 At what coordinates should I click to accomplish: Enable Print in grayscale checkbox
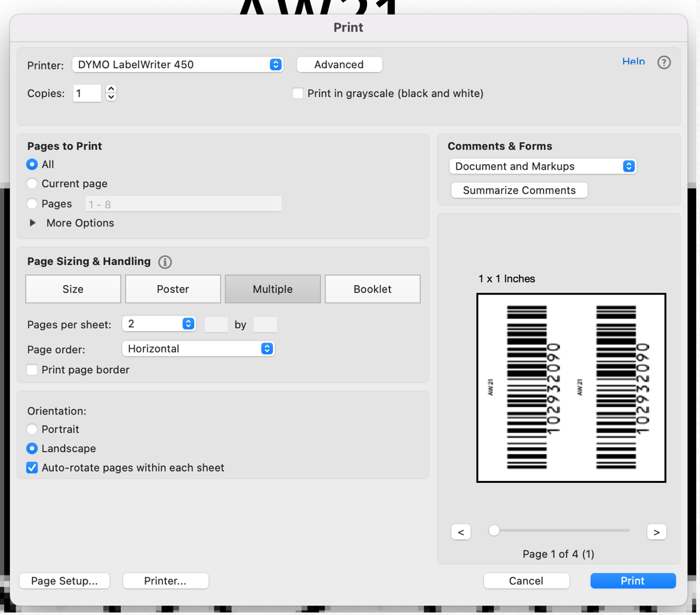pos(298,93)
